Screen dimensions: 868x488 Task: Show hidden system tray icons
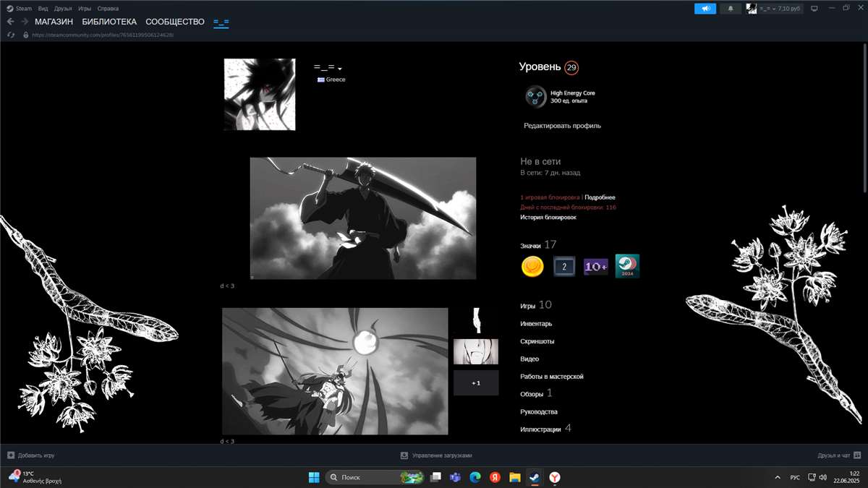[x=778, y=477]
